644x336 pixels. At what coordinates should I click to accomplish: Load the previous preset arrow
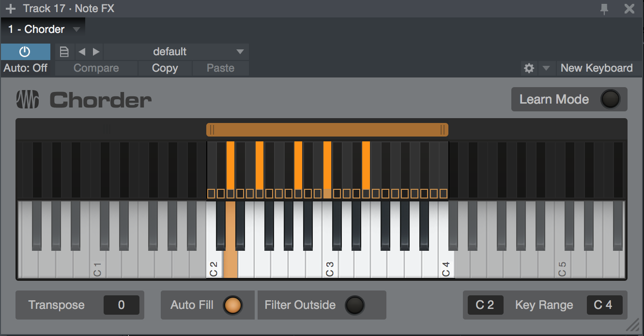pos(82,52)
